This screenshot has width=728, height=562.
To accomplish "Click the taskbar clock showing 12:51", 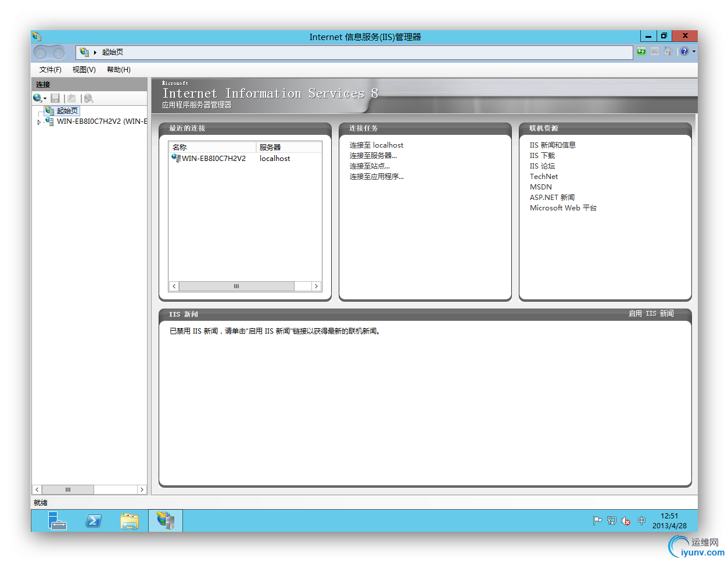I will pyautogui.click(x=669, y=521).
